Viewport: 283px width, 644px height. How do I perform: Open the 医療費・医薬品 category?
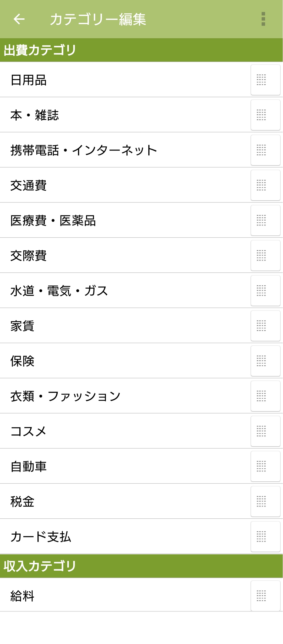click(x=53, y=221)
